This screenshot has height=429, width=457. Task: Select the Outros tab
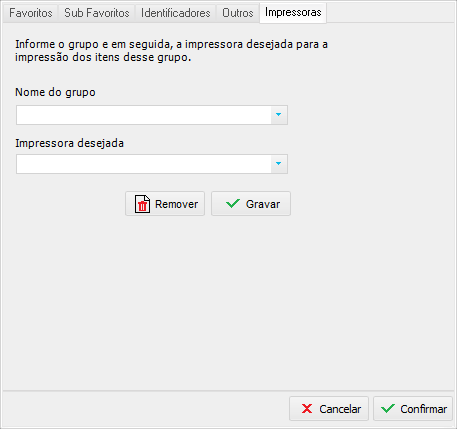tap(238, 13)
